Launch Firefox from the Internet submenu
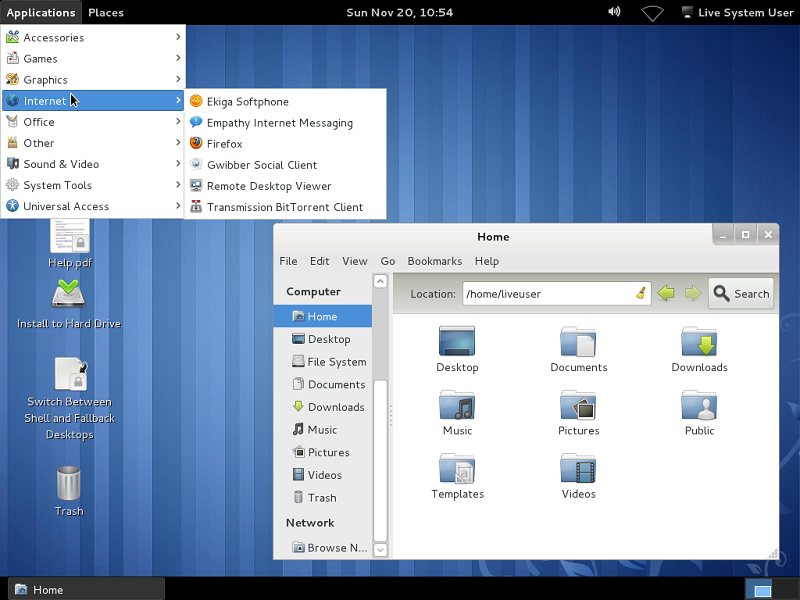Image resolution: width=800 pixels, height=600 pixels. 224,144
